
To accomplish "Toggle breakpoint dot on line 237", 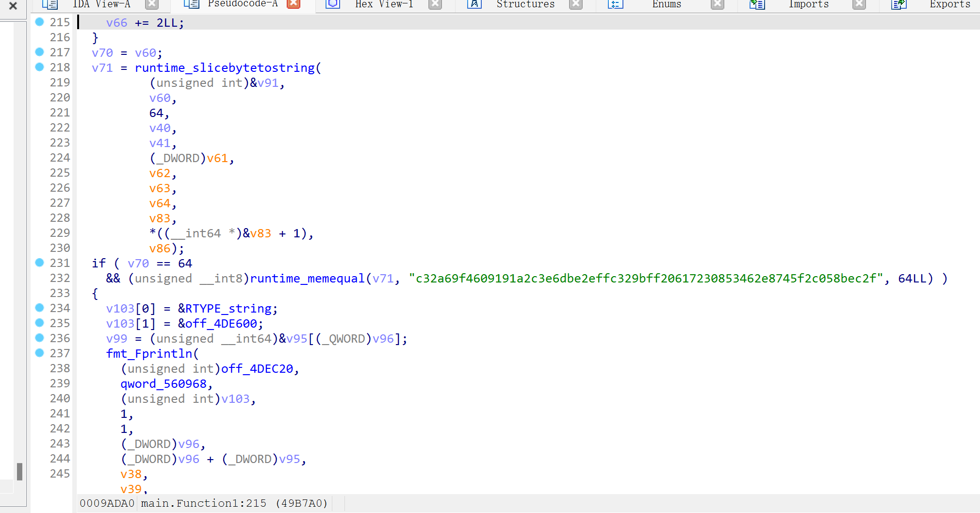I will tap(40, 353).
